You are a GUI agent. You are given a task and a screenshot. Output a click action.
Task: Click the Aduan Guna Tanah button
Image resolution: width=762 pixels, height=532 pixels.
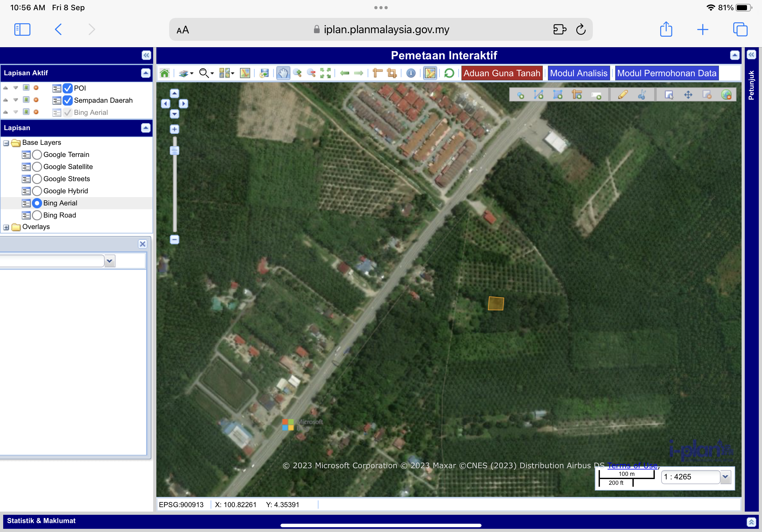click(x=502, y=73)
